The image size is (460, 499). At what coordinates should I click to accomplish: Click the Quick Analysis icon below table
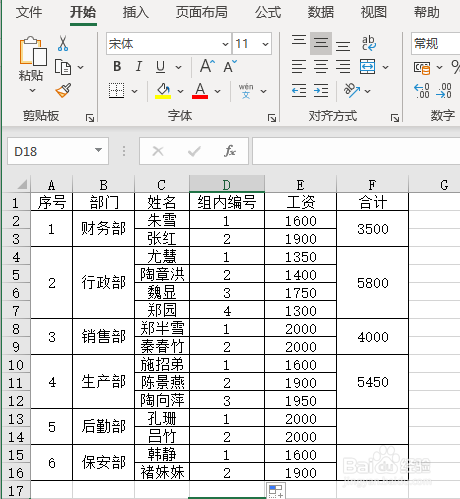point(276,490)
